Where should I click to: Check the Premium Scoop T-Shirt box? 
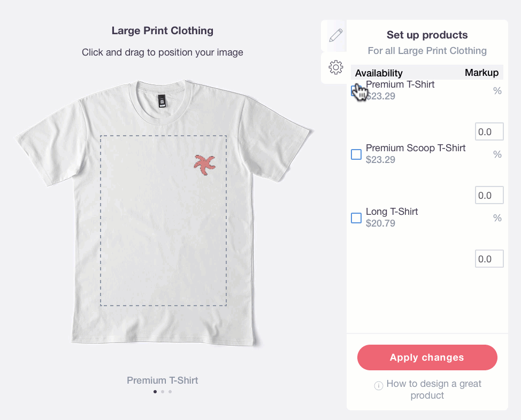click(x=356, y=154)
